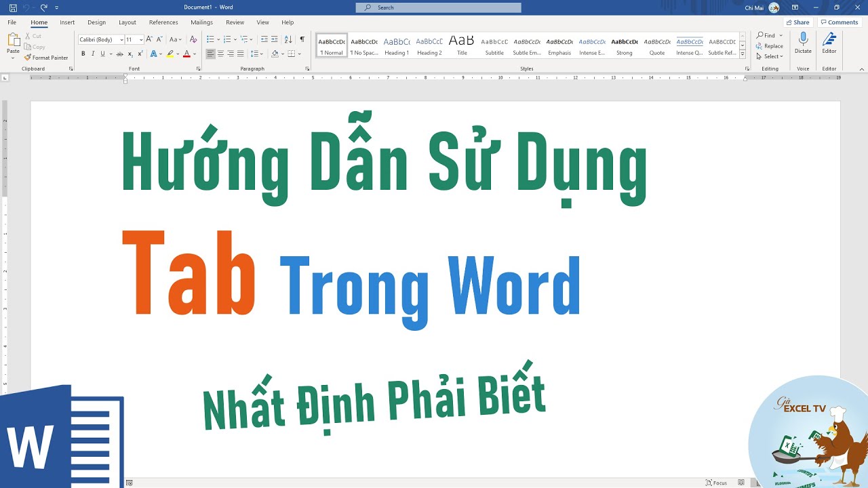Open the Select dropdown in Editing
This screenshot has height=488, width=868.
click(769, 56)
